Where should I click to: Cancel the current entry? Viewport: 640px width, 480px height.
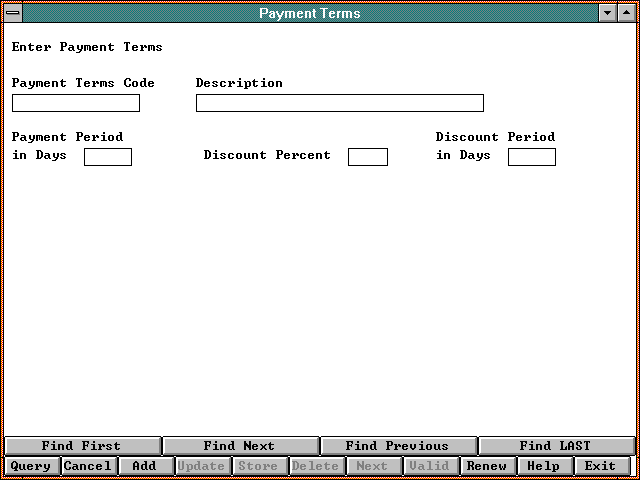[x=88, y=466]
